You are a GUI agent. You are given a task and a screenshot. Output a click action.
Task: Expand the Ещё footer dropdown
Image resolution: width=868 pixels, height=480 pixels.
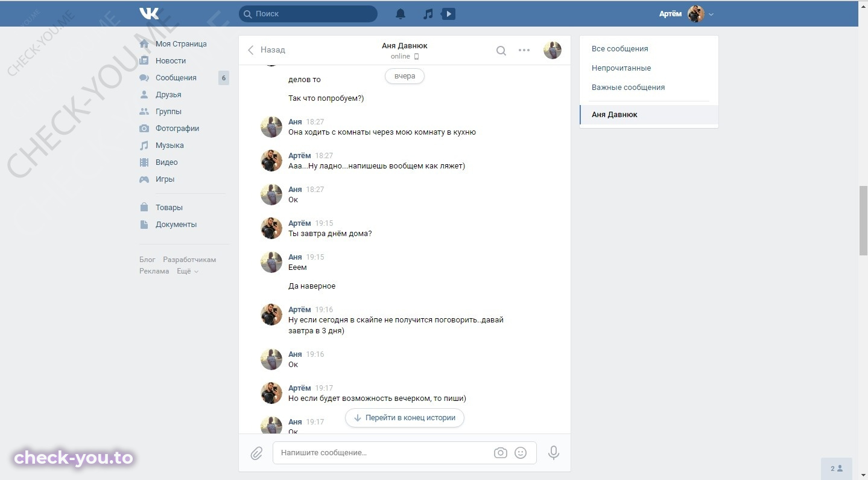point(188,271)
